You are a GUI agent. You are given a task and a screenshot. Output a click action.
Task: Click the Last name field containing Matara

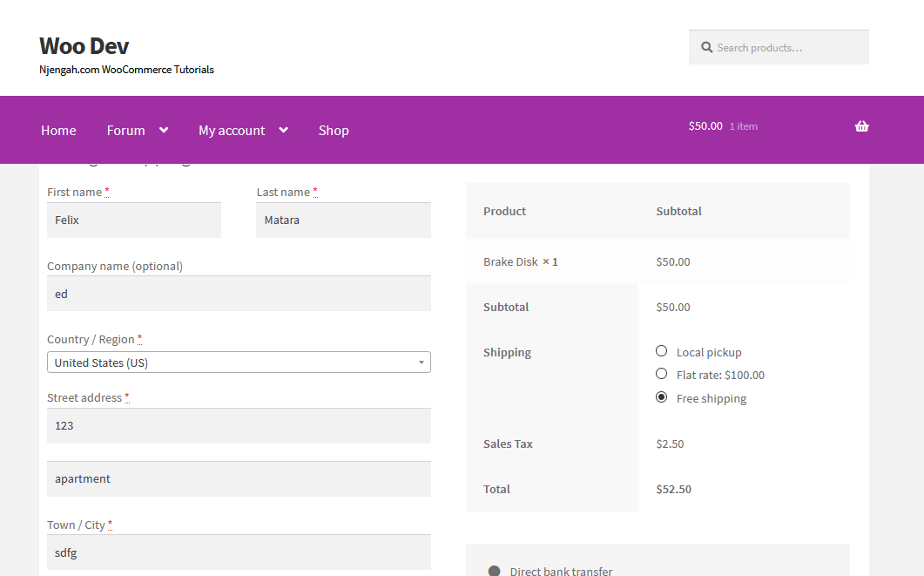[x=343, y=220]
